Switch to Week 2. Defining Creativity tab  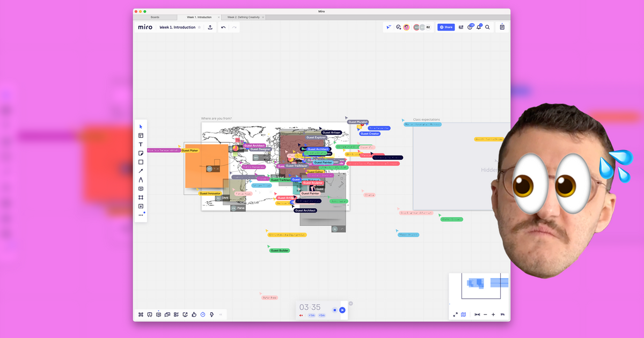click(x=243, y=17)
